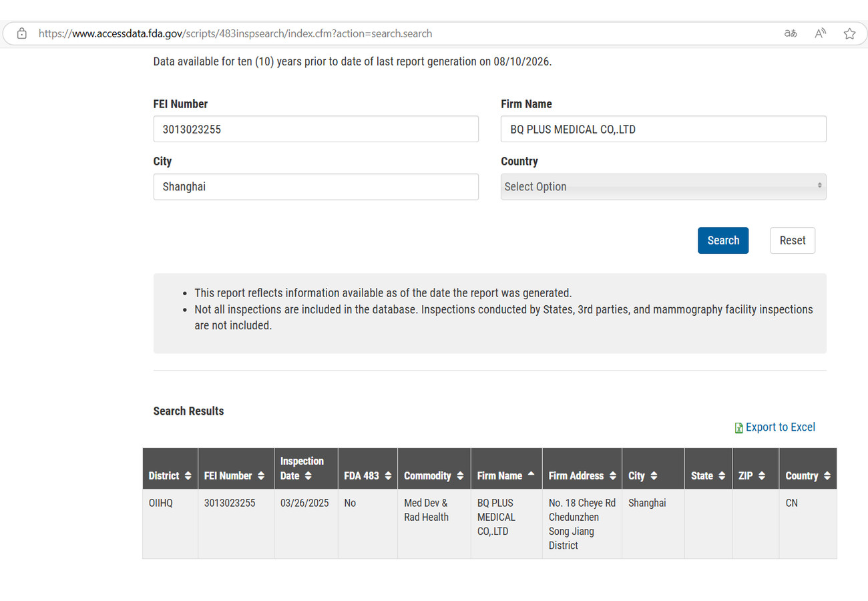Image resolution: width=868 pixels, height=601 pixels.
Task: Sort results by ZIP arrows
Action: pyautogui.click(x=762, y=476)
